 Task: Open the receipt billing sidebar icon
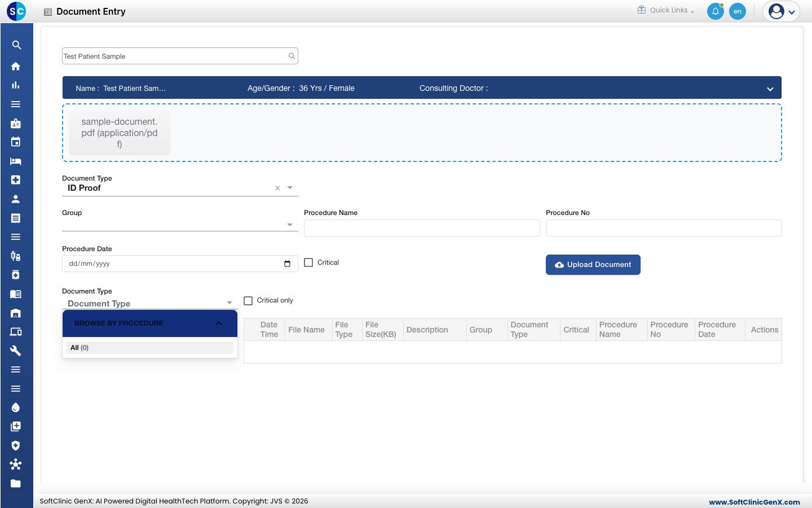tap(16, 218)
